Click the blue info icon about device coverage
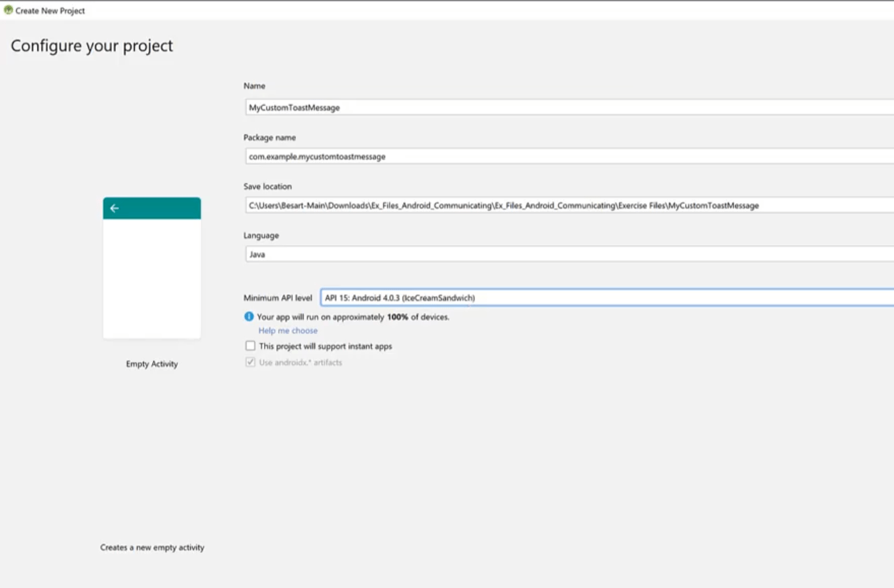 [248, 316]
